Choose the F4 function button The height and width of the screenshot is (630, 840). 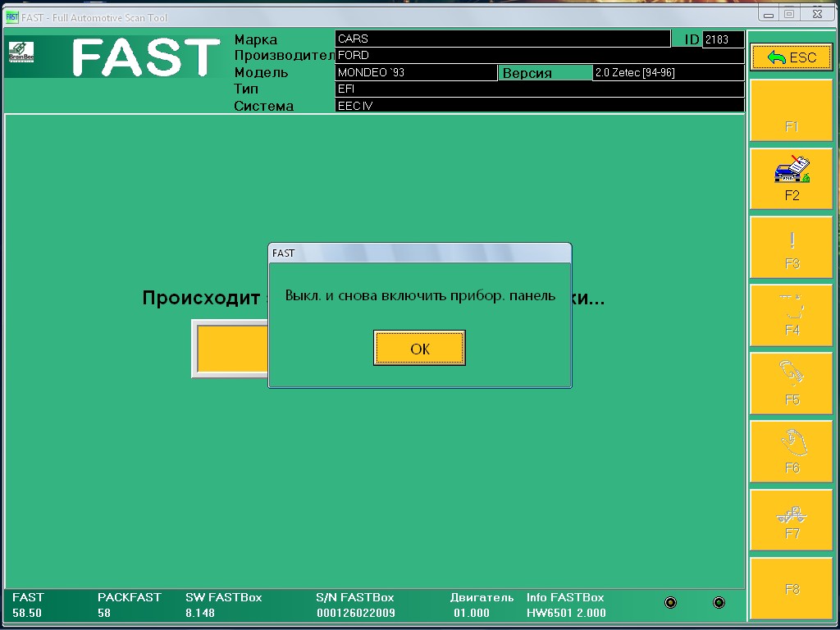pyautogui.click(x=792, y=315)
